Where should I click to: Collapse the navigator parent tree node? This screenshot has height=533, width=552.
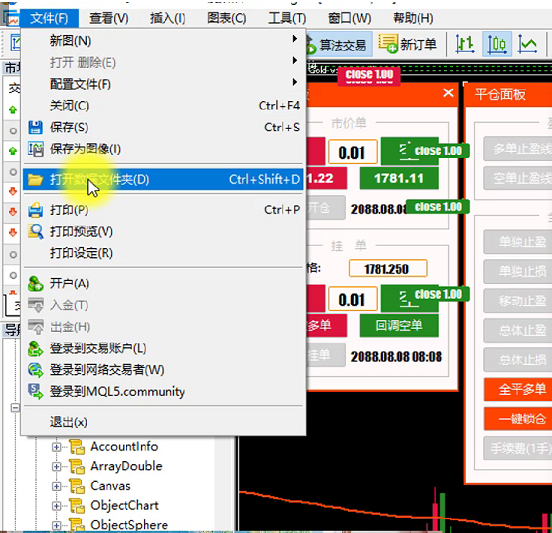15,408
